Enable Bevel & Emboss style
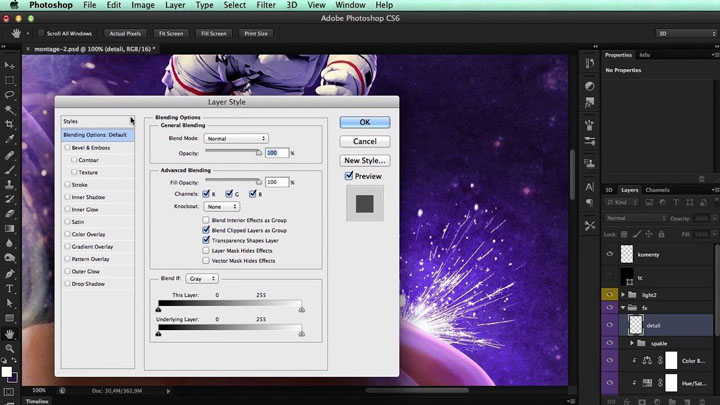This screenshot has height=405, width=720. (x=68, y=147)
